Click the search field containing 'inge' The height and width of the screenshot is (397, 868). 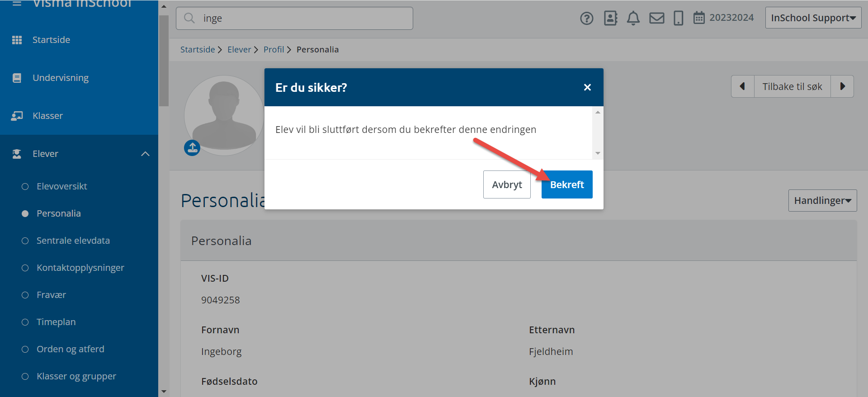pyautogui.click(x=294, y=18)
